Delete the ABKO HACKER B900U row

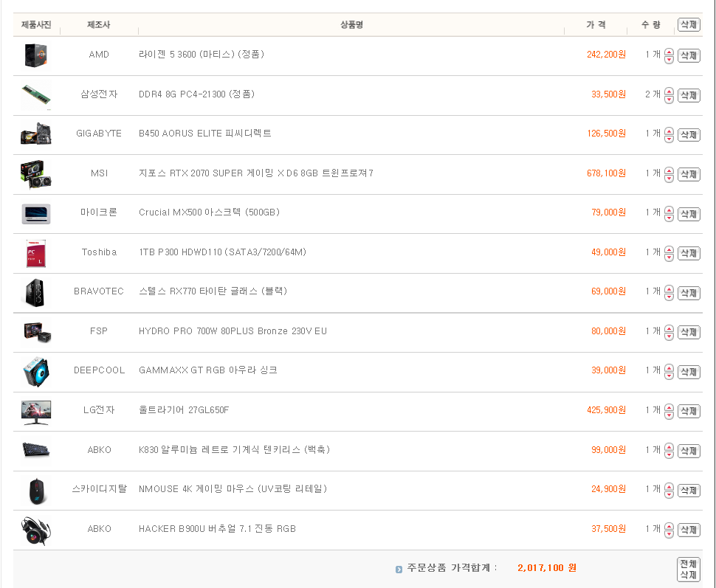[689, 530]
